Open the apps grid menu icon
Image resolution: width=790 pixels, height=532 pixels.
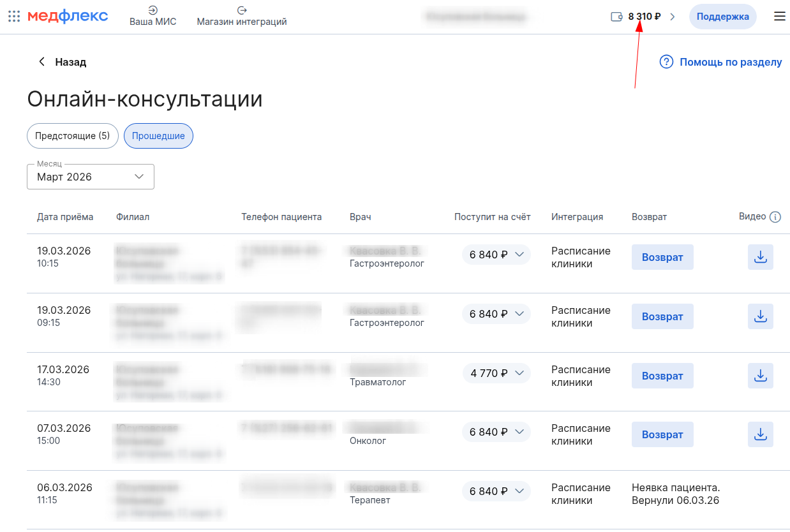[x=14, y=17]
